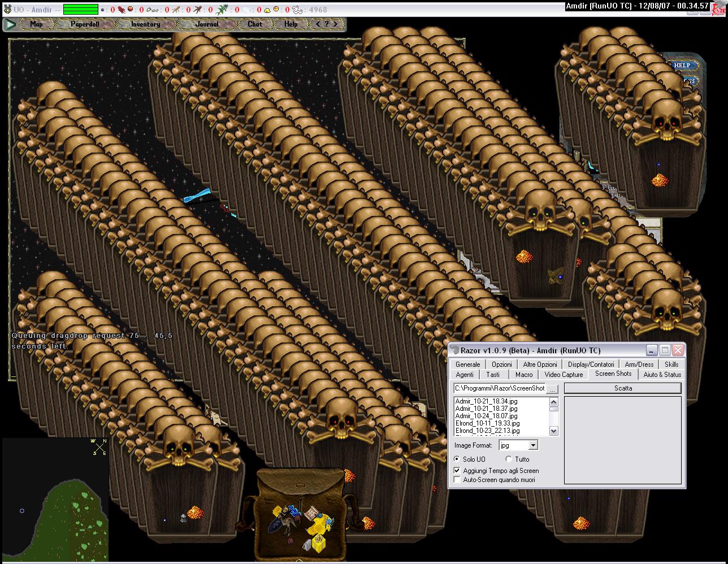Image resolution: width=728 pixels, height=564 pixels.
Task: Uncheck Aggiungi Tempo agli Screen
Action: tap(457, 470)
